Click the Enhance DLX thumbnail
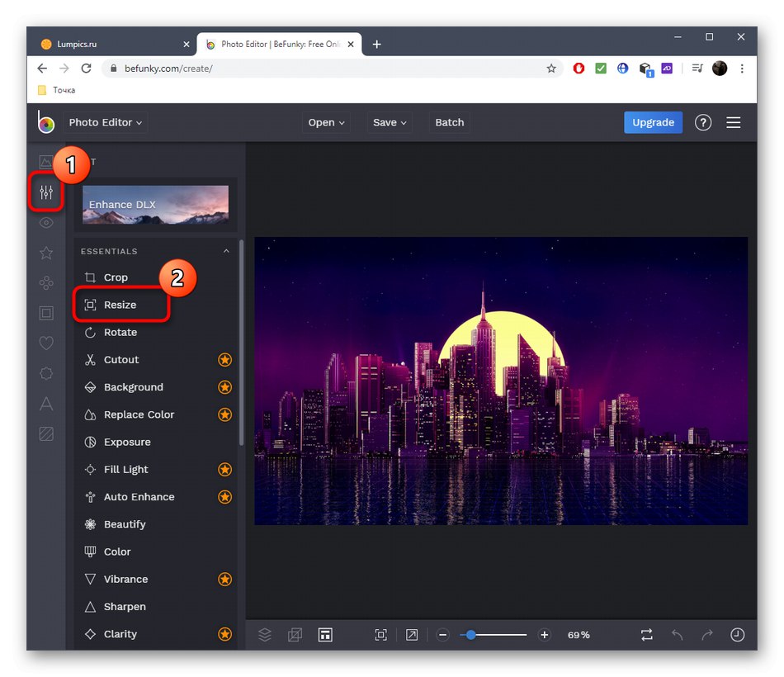 click(x=155, y=205)
